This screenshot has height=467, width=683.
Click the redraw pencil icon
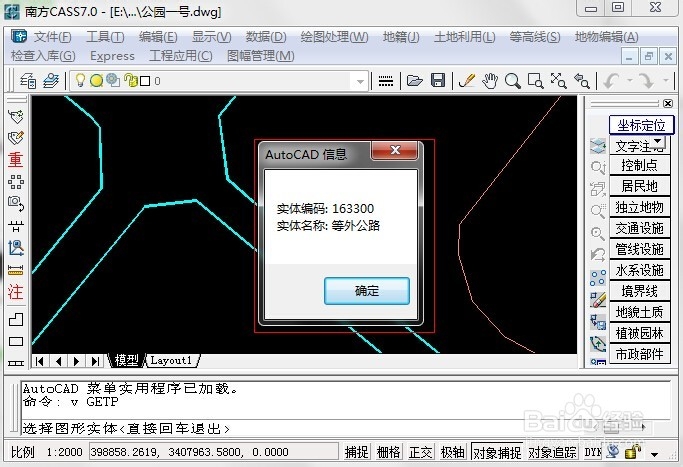click(x=467, y=81)
